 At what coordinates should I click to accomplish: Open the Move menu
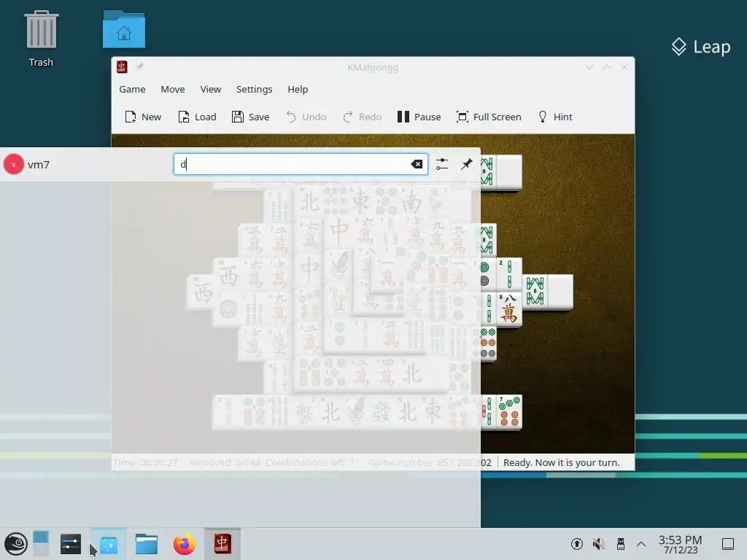pyautogui.click(x=172, y=89)
